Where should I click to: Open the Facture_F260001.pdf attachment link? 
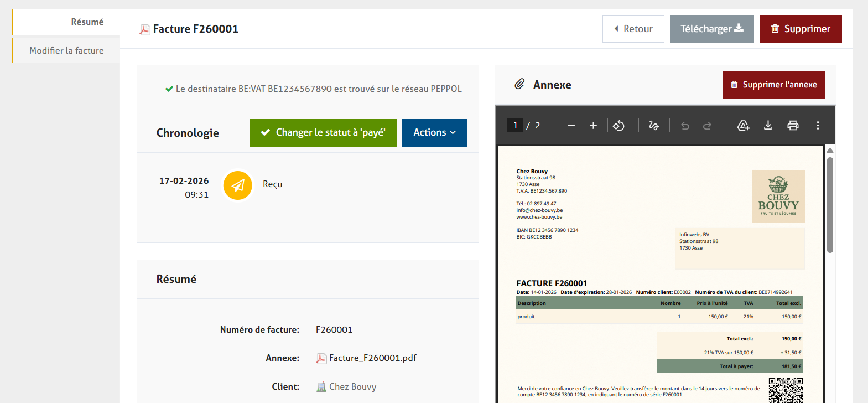372,358
